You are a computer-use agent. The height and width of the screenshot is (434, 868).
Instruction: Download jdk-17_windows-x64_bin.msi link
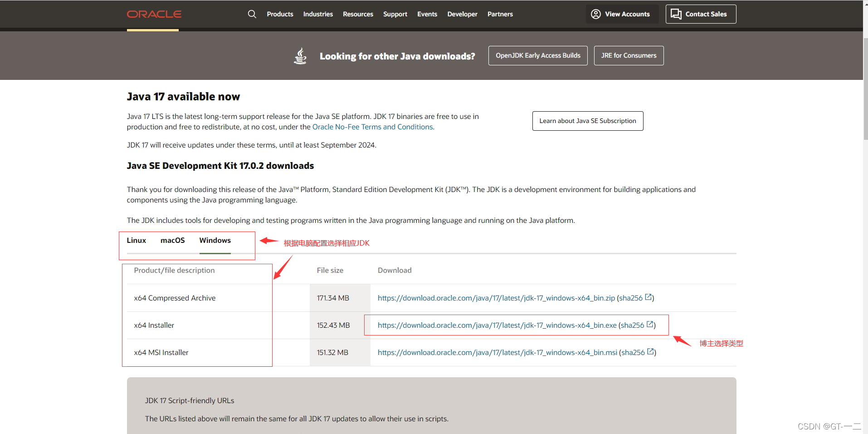[497, 352]
